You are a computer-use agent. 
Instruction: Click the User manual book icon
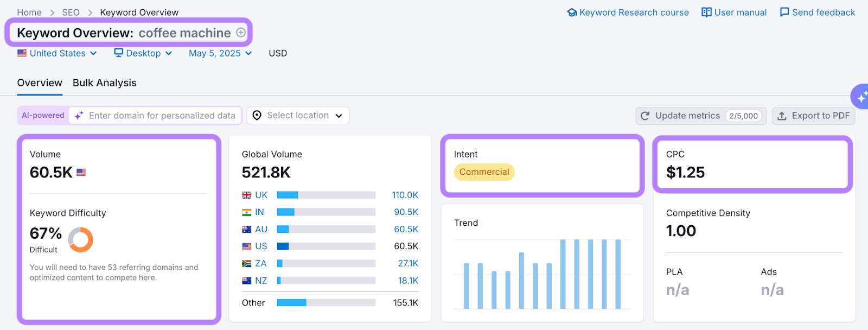click(x=706, y=12)
